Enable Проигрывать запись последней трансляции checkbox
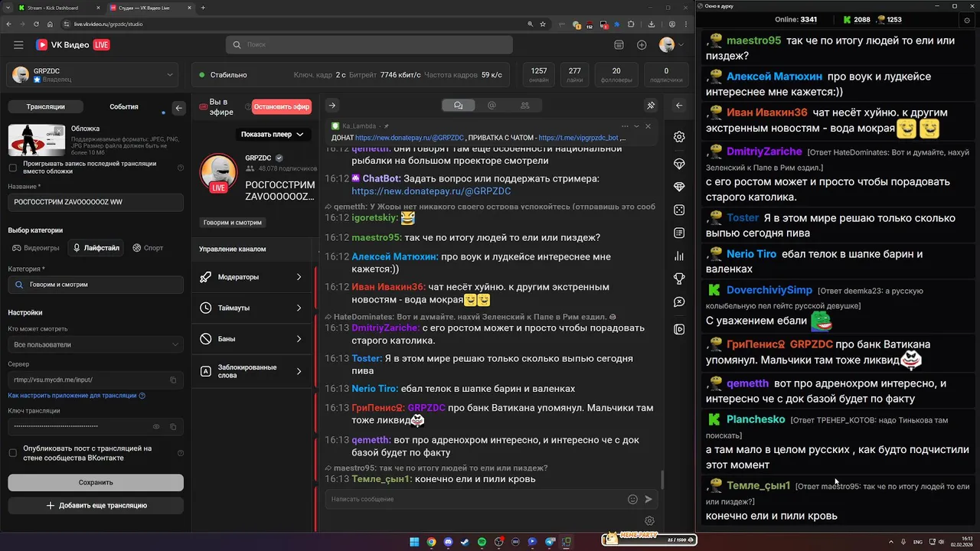 click(x=12, y=168)
